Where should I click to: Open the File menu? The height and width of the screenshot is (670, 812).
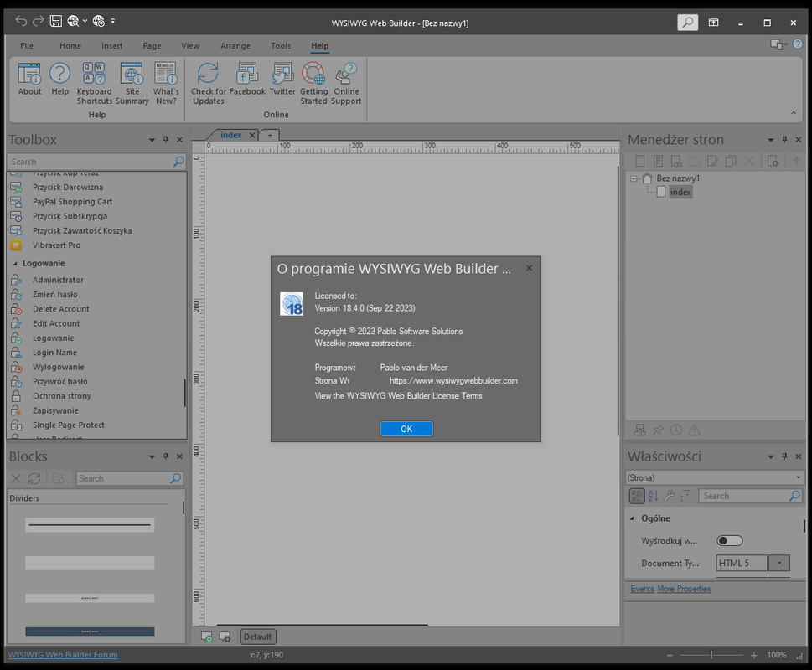coord(27,45)
